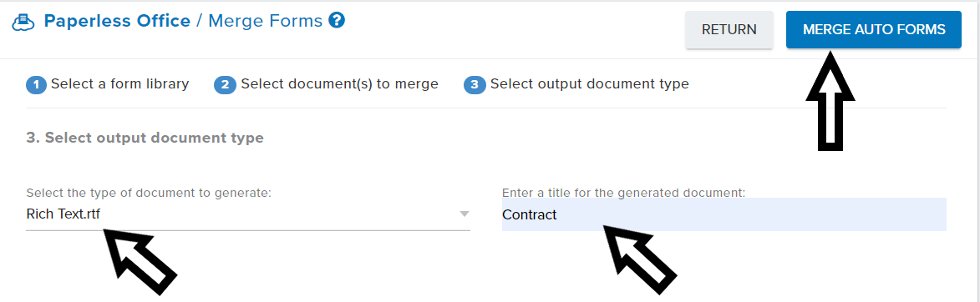
Task: Click the Contract title input field
Action: pos(724,214)
